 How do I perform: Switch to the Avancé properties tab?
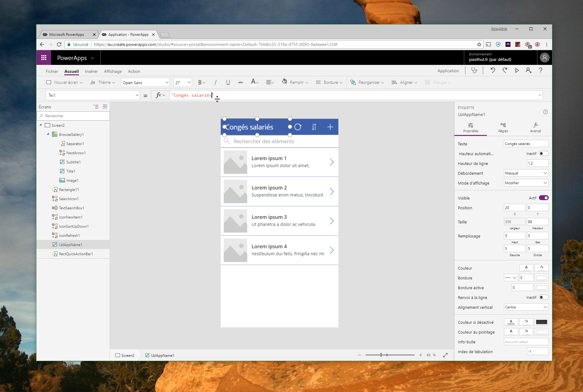(535, 128)
